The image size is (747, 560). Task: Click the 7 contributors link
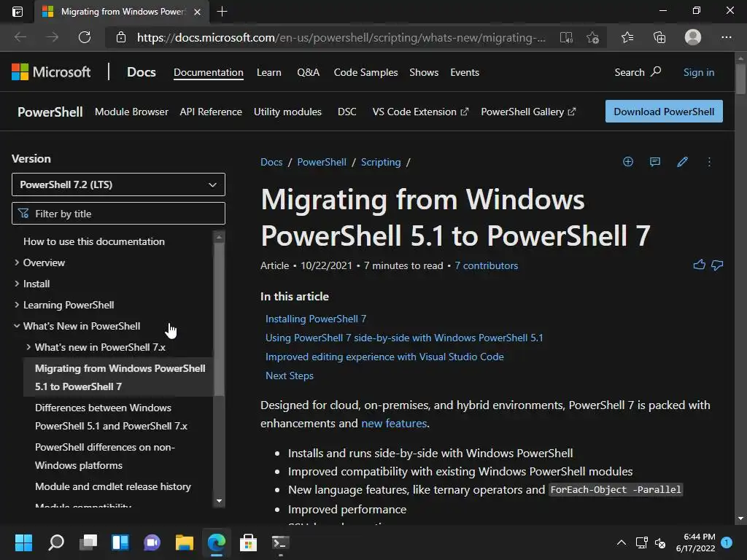pos(486,265)
